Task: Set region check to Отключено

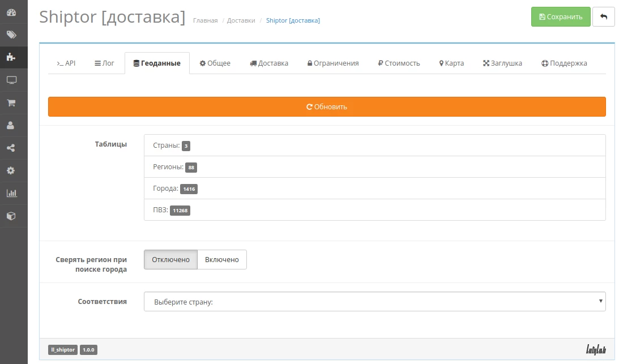Action: tap(170, 259)
